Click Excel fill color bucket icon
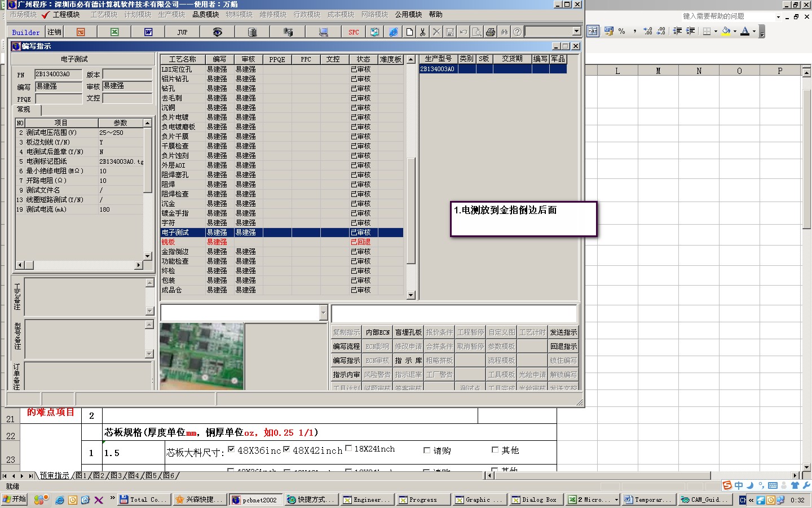 click(x=726, y=32)
